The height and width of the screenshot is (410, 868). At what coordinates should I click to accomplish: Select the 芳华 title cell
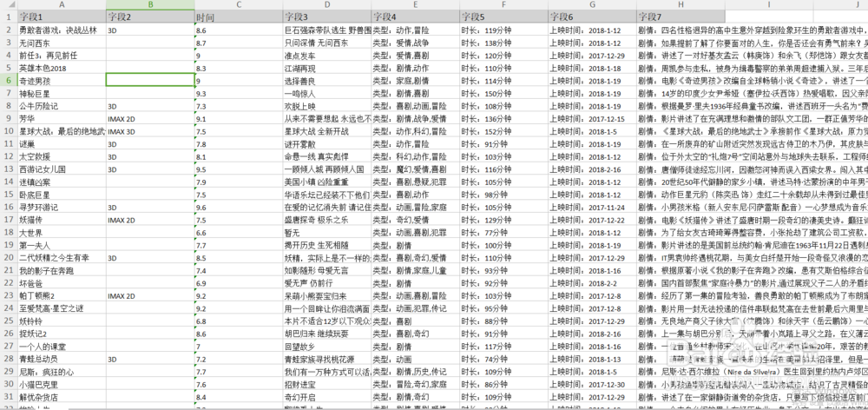click(x=62, y=118)
